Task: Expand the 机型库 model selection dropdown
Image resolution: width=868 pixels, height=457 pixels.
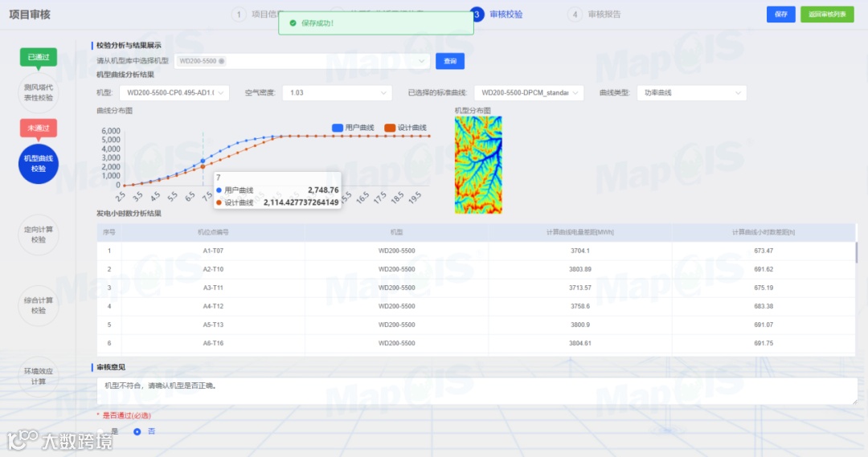Action: point(302,61)
